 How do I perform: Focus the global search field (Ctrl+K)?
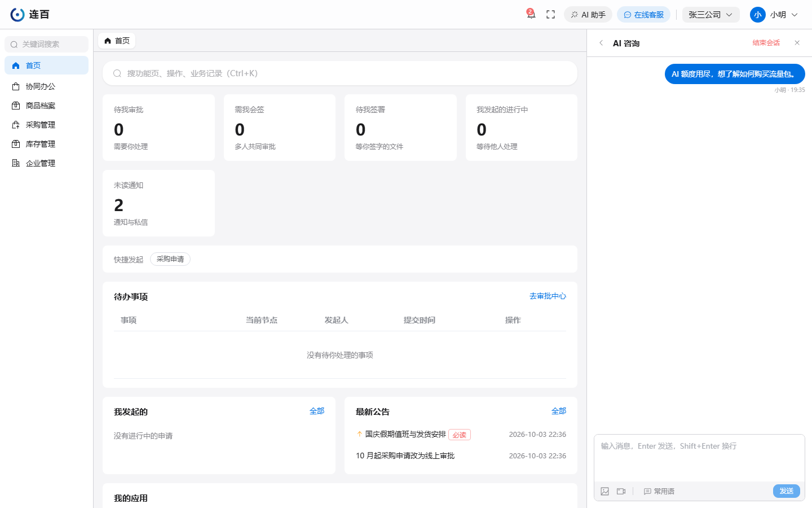(340, 73)
